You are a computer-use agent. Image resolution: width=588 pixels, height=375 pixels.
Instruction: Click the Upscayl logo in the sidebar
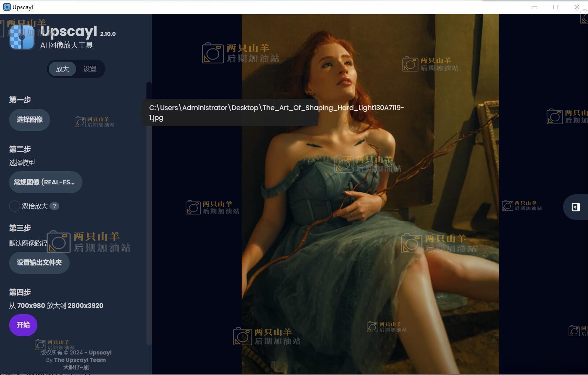tap(22, 37)
